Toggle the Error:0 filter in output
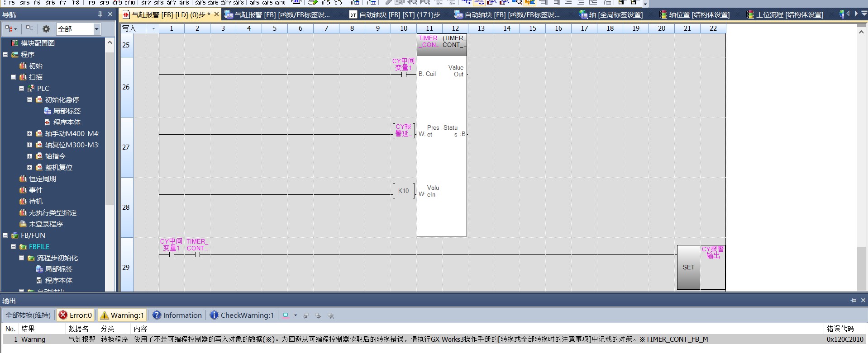The height and width of the screenshot is (353, 868). point(76,315)
